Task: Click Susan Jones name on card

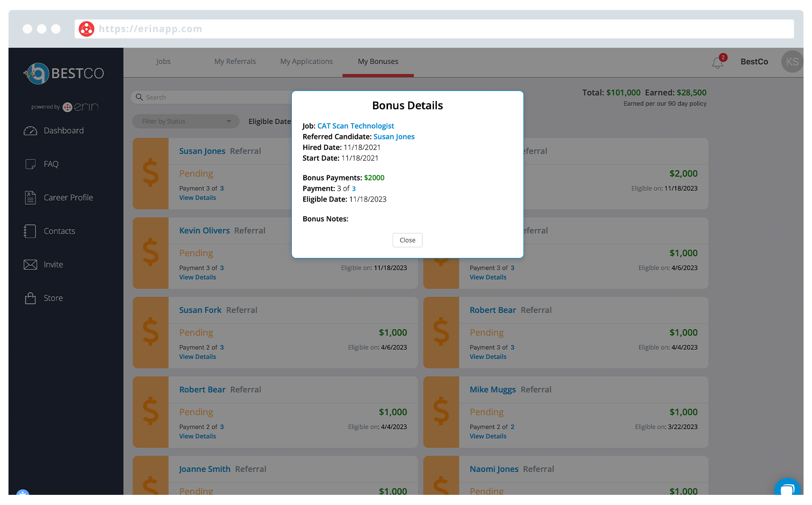Action: coord(202,151)
